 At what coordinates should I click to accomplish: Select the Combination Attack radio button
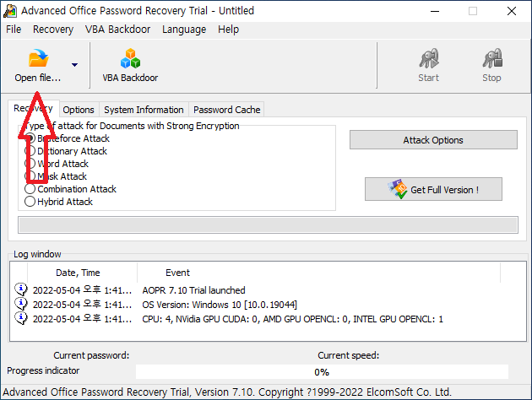[x=30, y=189]
